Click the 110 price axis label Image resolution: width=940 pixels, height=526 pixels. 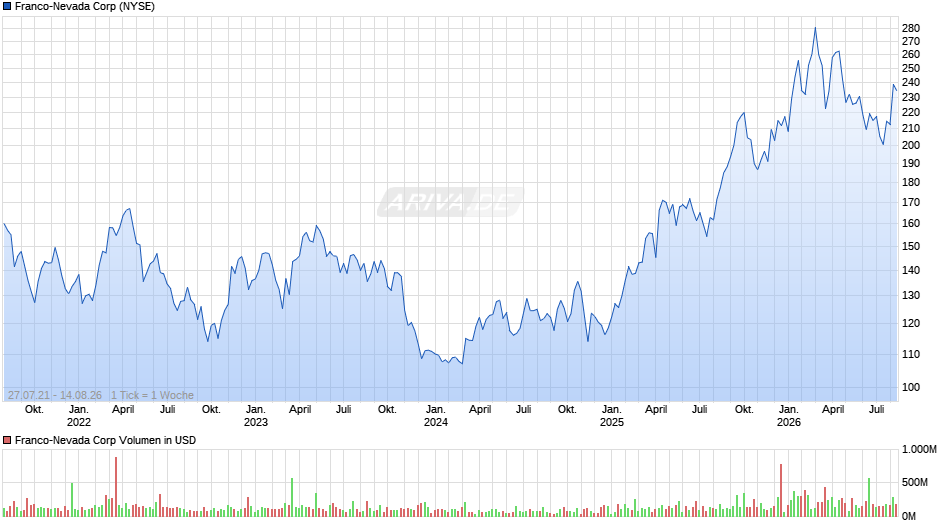[911, 354]
